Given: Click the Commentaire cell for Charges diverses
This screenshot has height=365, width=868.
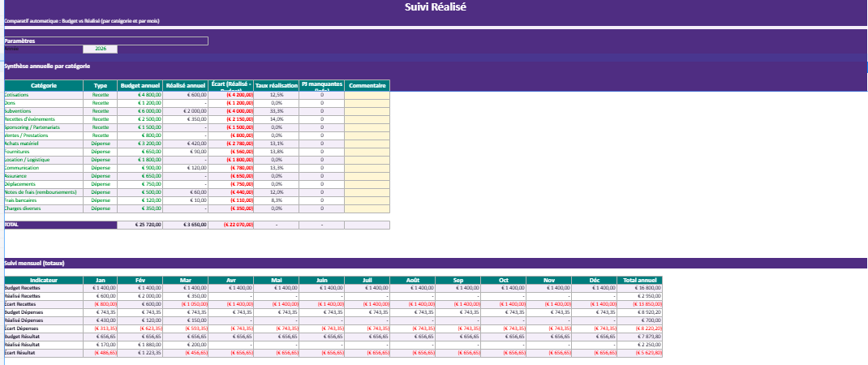Looking at the screenshot, I should pyautogui.click(x=367, y=208).
